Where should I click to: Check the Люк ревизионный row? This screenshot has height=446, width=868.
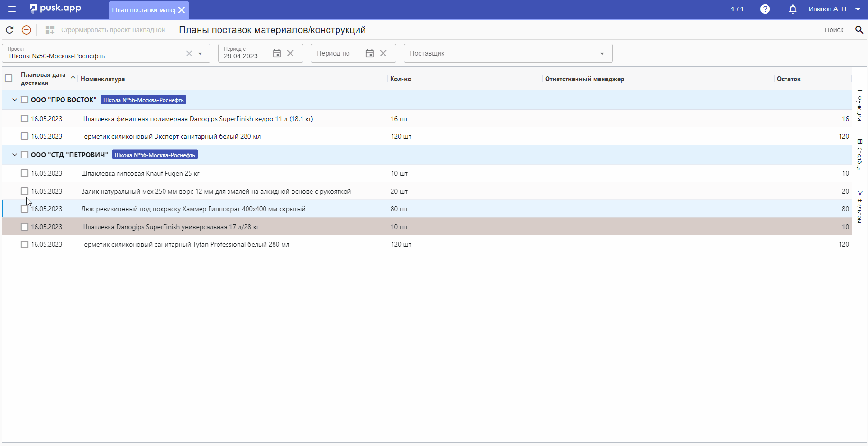(x=25, y=209)
